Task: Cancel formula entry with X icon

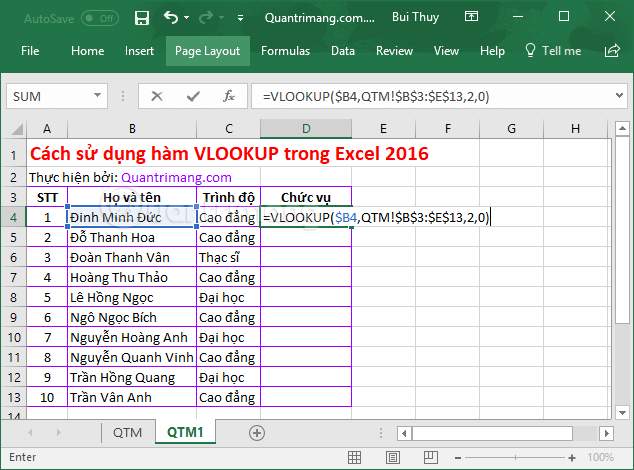Action: coord(157,96)
